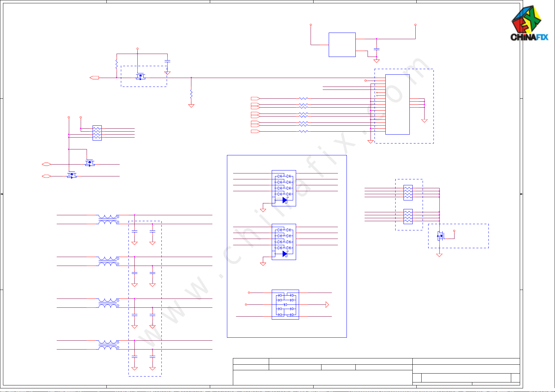The height and width of the screenshot is (392, 555).
Task: Click the output arrow right of the bottom diode array
Action: [x=327, y=305]
